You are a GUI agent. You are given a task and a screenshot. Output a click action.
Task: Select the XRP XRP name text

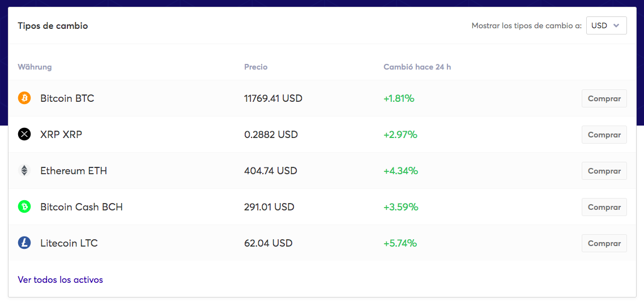click(x=61, y=135)
